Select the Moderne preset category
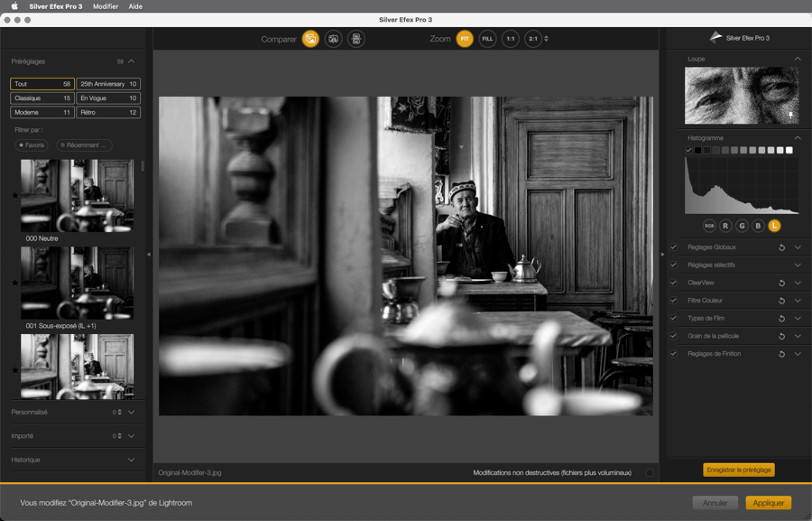The image size is (812, 521). [42, 113]
